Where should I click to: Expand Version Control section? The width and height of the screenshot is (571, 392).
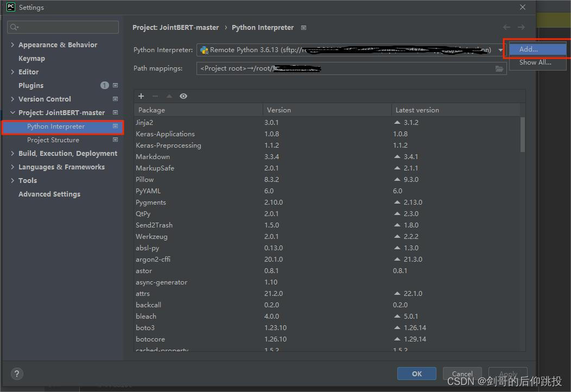click(x=12, y=99)
